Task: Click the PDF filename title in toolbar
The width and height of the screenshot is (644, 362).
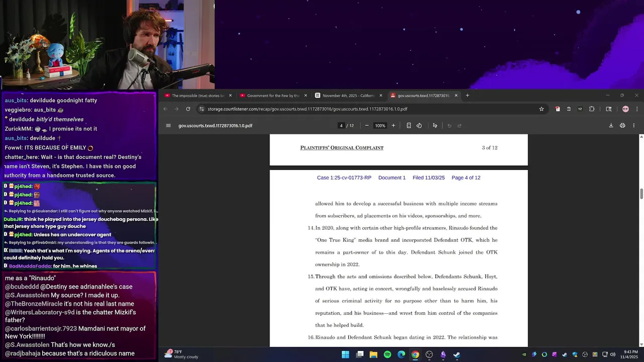Action: [215, 126]
